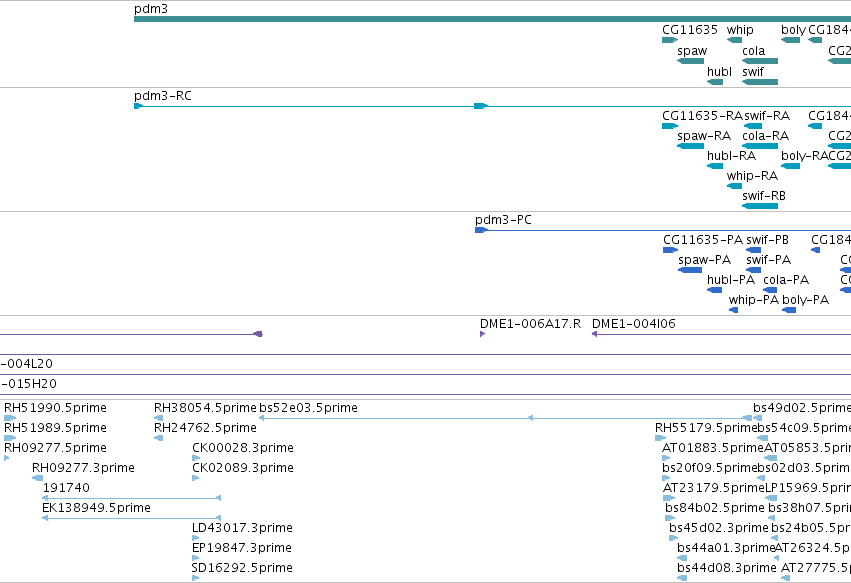Image resolution: width=851 pixels, height=583 pixels.
Task: Click the hubl gene label
Action: point(719,72)
